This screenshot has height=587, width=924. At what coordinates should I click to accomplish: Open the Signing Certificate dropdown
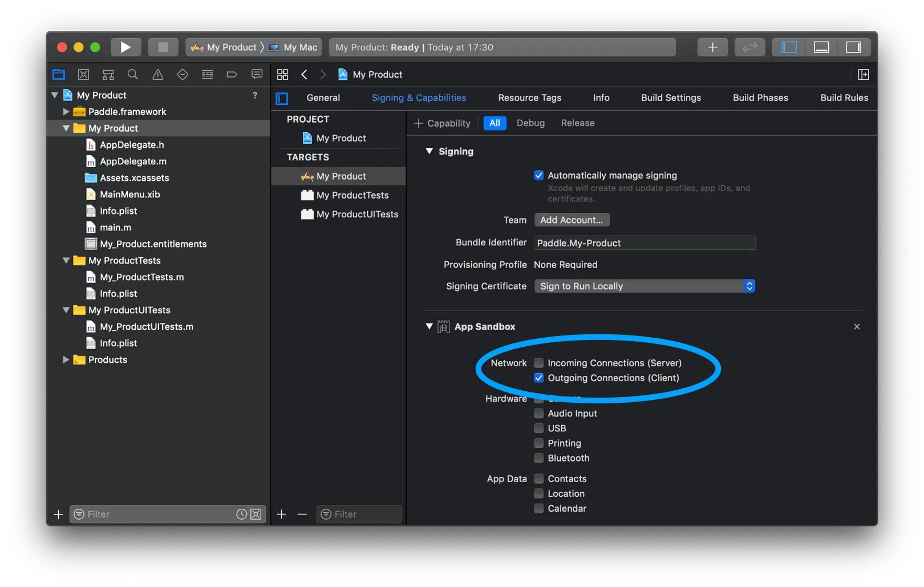tap(645, 286)
